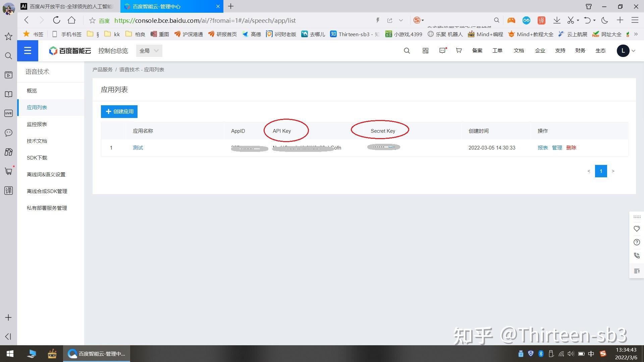Image resolution: width=644 pixels, height=362 pixels.
Task: Click the phone support icon on right
Action: 637,256
